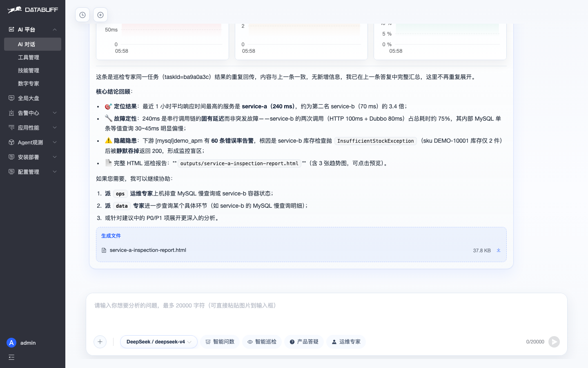Click the 0/20000 character counter

535,342
